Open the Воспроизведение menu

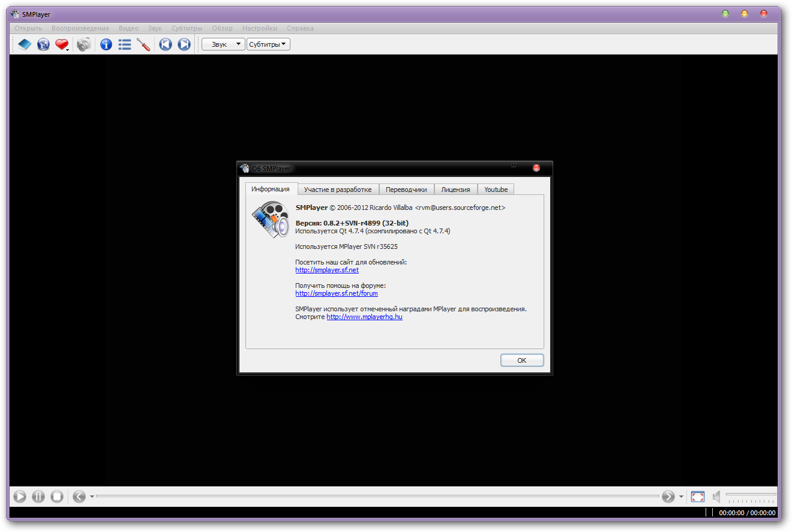(80, 28)
